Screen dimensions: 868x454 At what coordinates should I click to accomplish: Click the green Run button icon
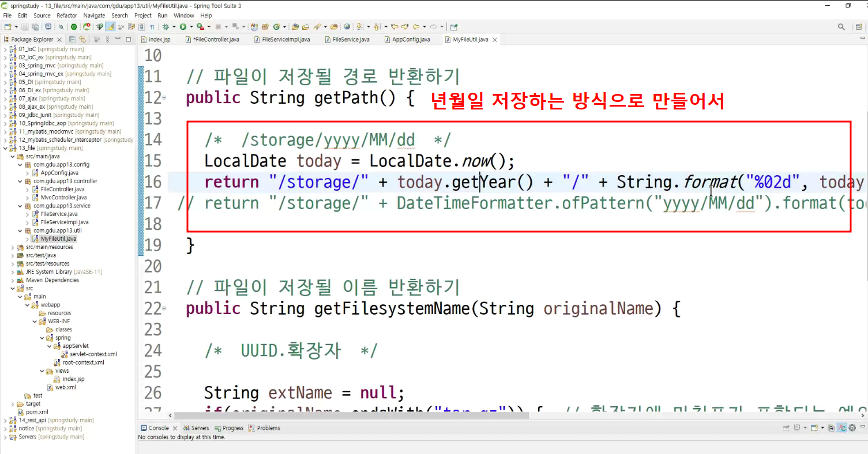pyautogui.click(x=183, y=27)
